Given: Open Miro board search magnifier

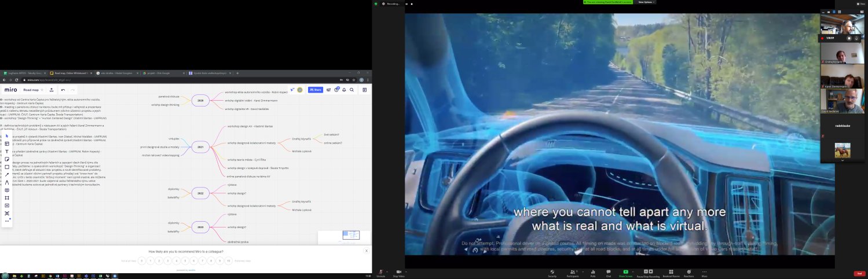Looking at the screenshot, I should pos(351,90).
